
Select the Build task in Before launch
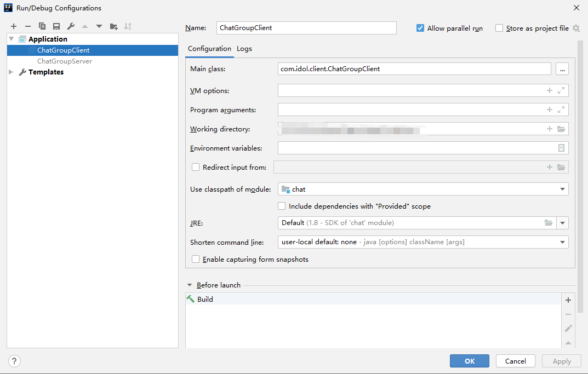click(373, 299)
